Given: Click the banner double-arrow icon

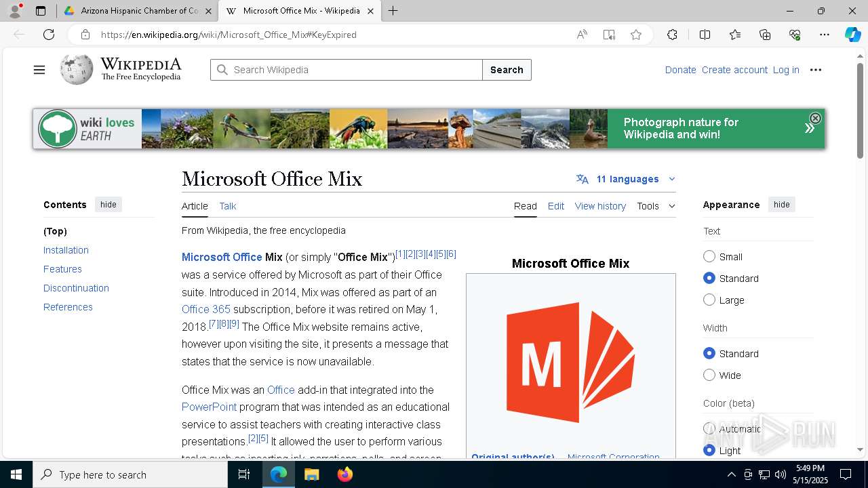Looking at the screenshot, I should click(809, 128).
